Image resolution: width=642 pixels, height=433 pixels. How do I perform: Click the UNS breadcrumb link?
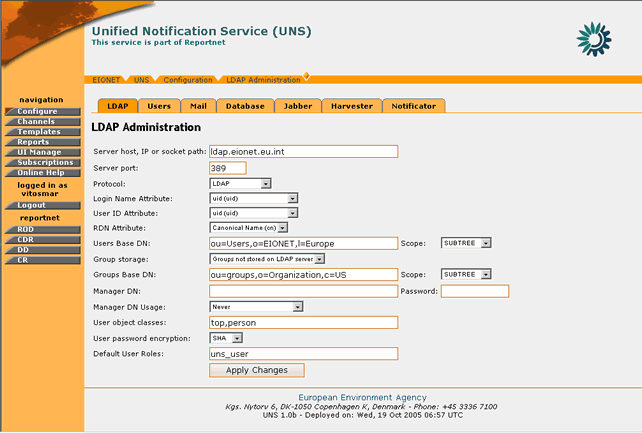coord(141,80)
